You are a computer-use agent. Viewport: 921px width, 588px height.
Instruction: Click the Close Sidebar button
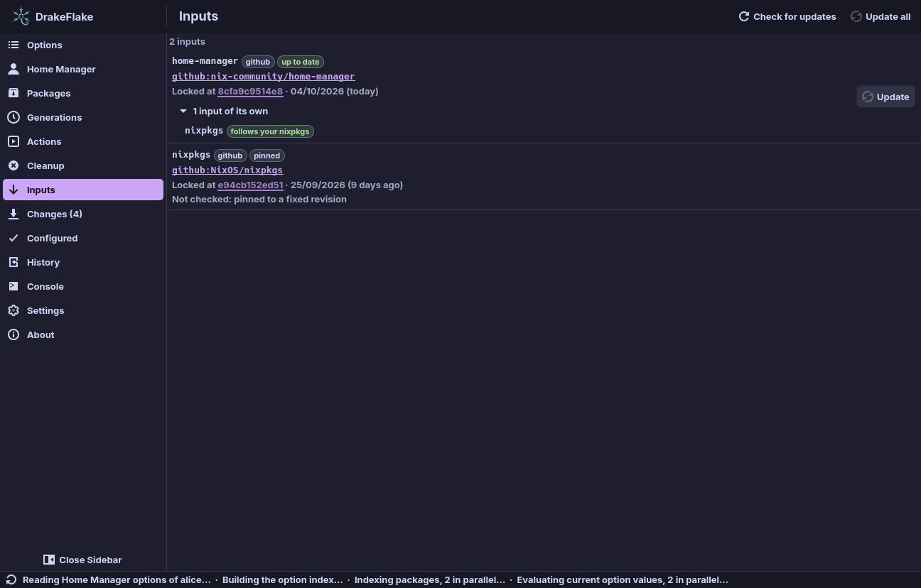click(82, 560)
